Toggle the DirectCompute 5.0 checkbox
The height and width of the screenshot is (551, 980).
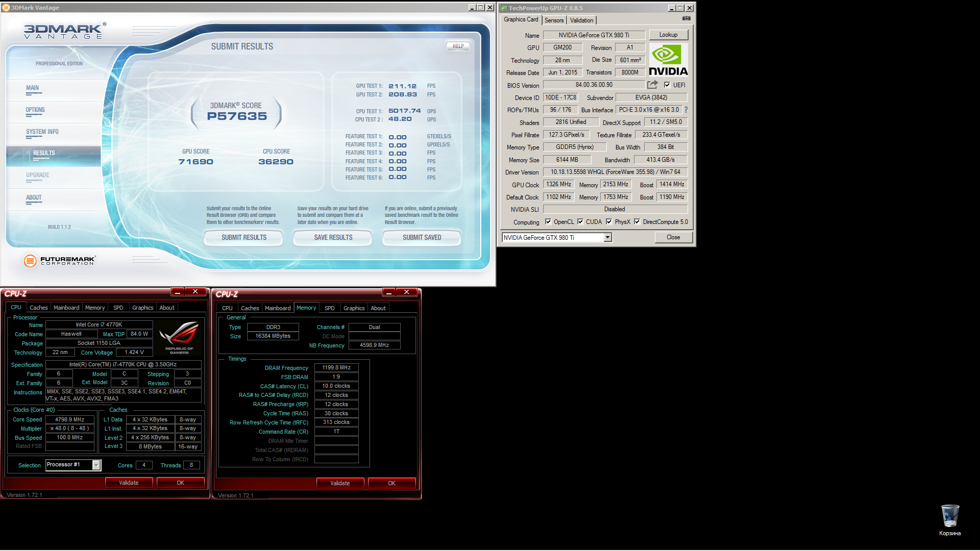pos(637,222)
